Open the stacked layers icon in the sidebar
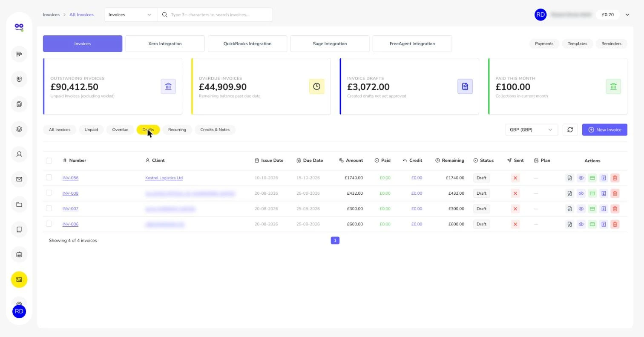This screenshot has height=337, width=644. click(x=19, y=130)
